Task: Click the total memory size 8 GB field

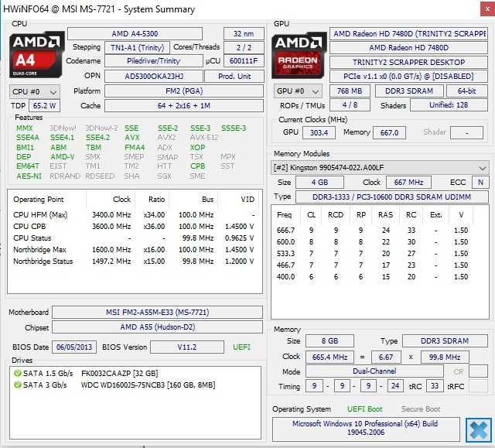Action: point(329,341)
